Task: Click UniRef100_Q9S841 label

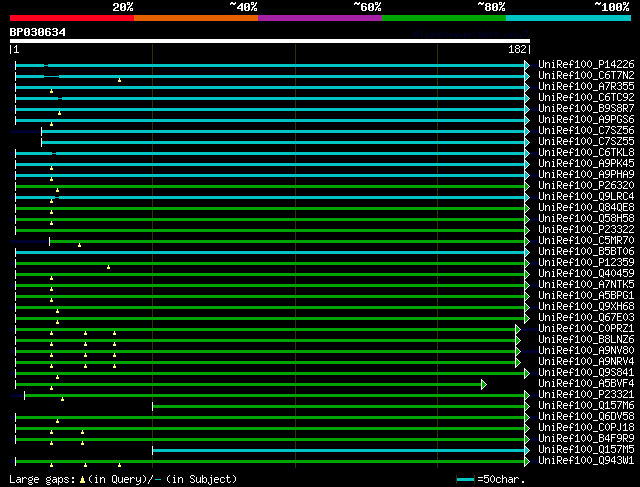Action: tap(586, 373)
